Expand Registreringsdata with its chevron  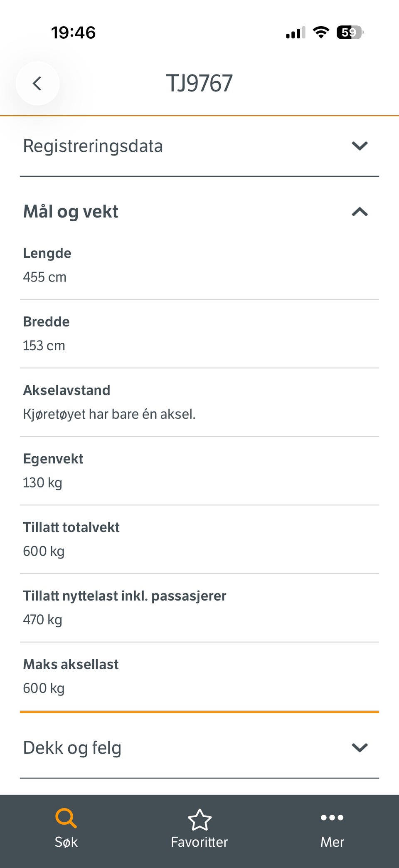pos(360,146)
